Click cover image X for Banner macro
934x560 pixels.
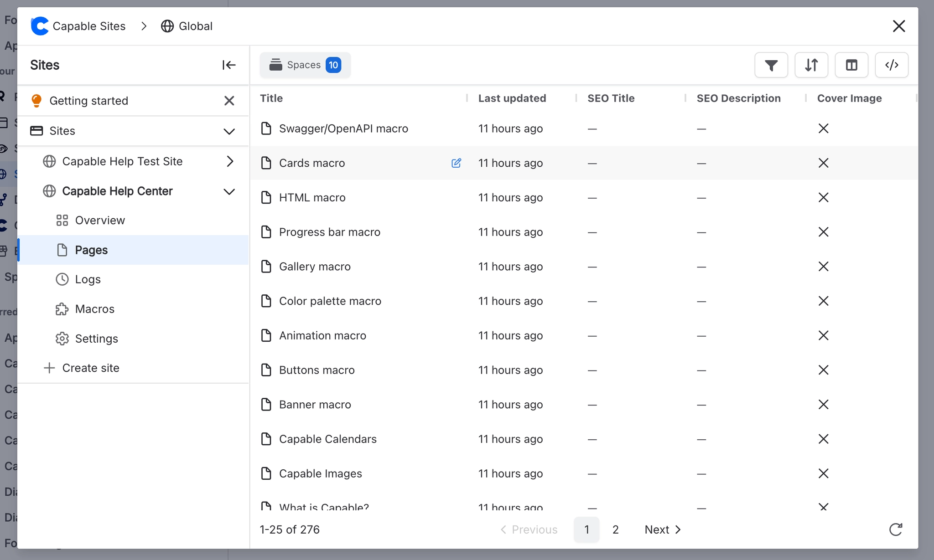pos(823,405)
